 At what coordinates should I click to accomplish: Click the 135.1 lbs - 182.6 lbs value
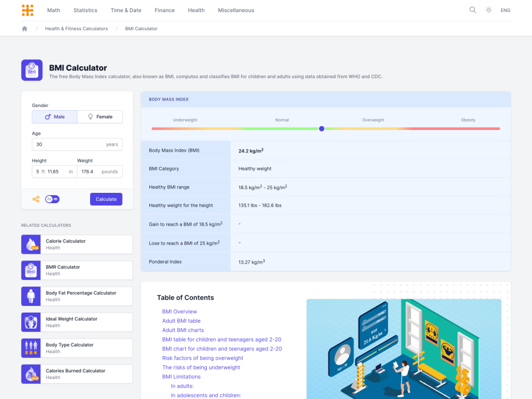[260, 206]
